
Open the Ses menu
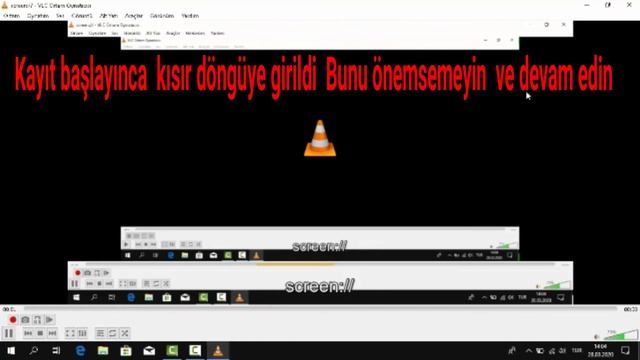pos(60,16)
